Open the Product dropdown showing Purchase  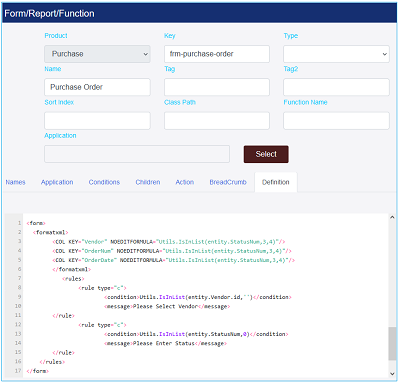(97, 54)
